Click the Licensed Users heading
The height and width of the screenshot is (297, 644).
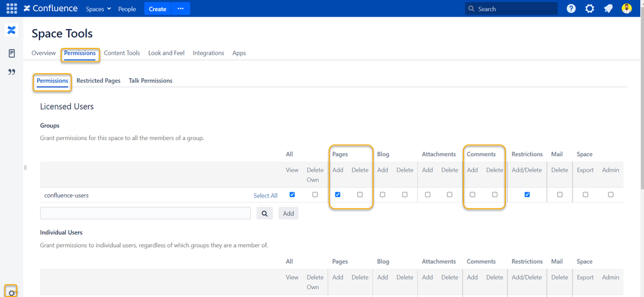[67, 107]
